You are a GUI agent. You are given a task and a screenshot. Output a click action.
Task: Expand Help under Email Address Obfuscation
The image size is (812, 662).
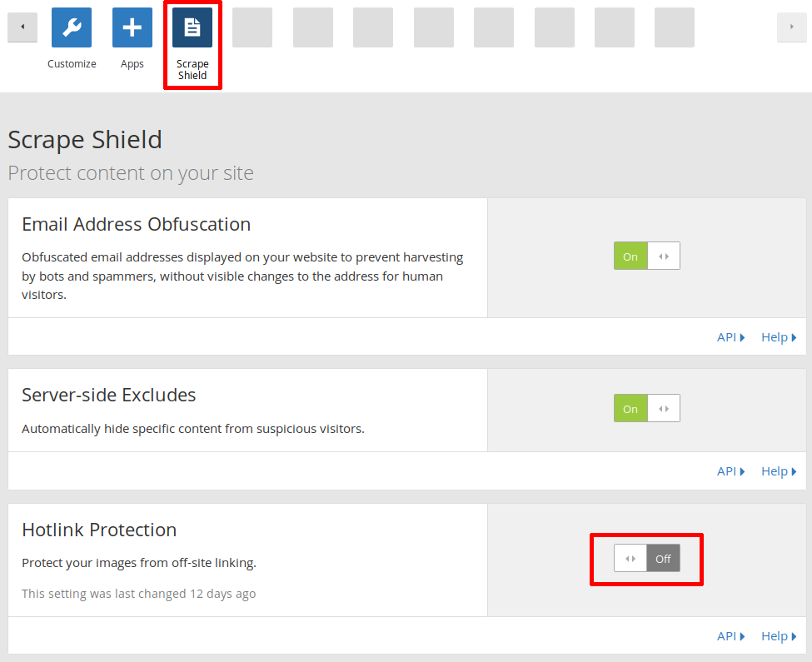[x=779, y=337]
